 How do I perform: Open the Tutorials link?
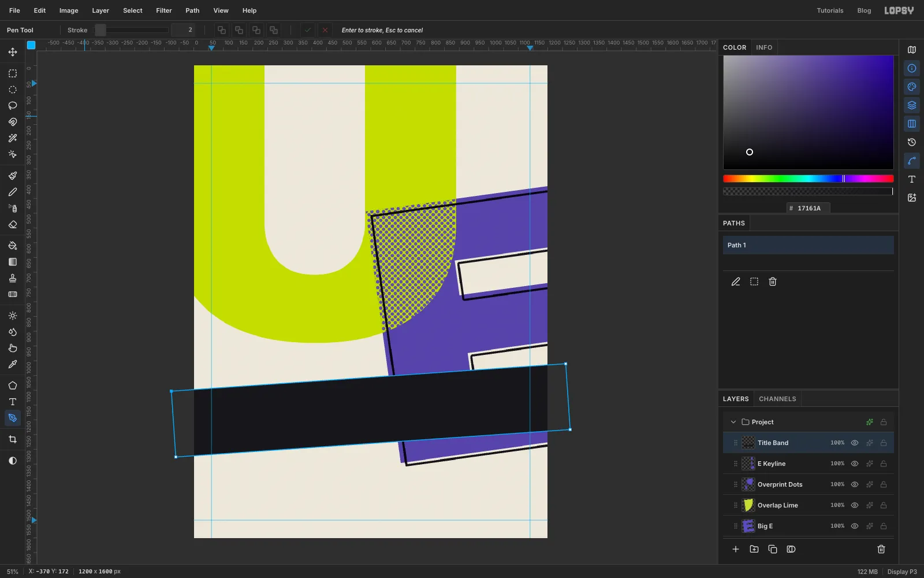point(830,10)
